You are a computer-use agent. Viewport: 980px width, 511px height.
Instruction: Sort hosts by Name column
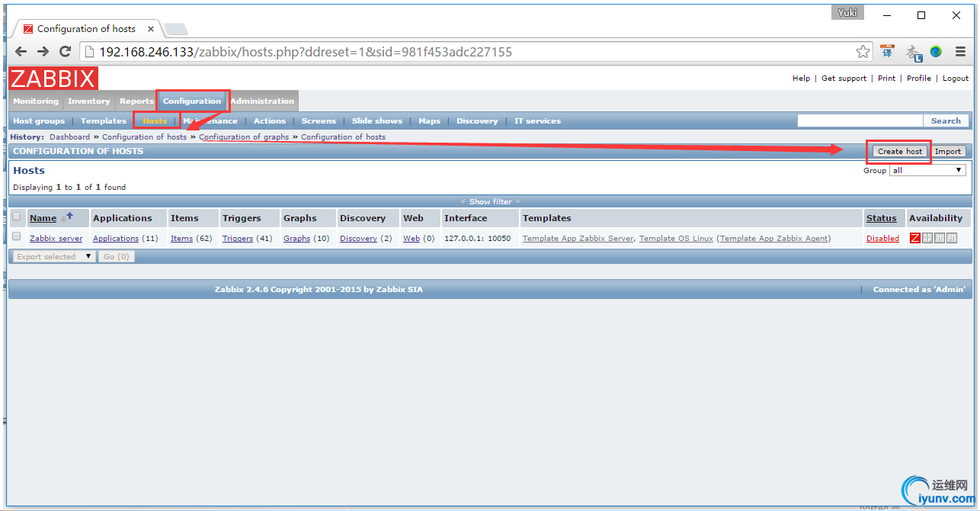(43, 218)
